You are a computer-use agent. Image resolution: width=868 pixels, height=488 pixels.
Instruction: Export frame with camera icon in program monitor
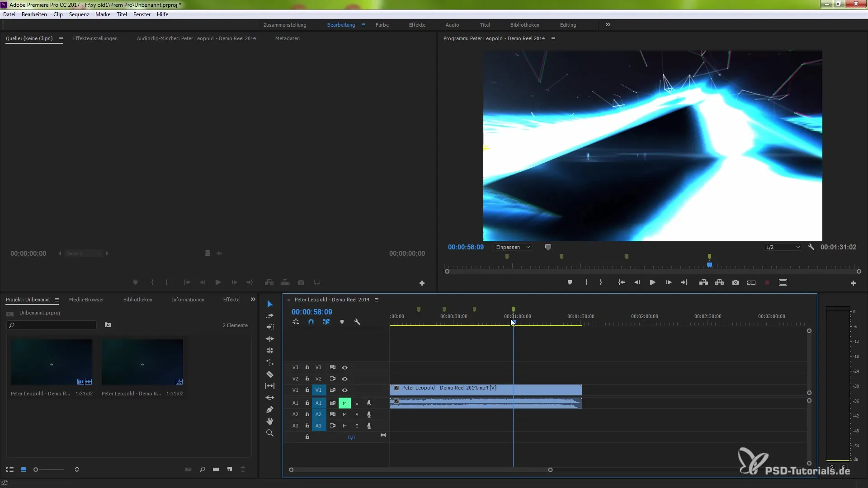point(736,282)
